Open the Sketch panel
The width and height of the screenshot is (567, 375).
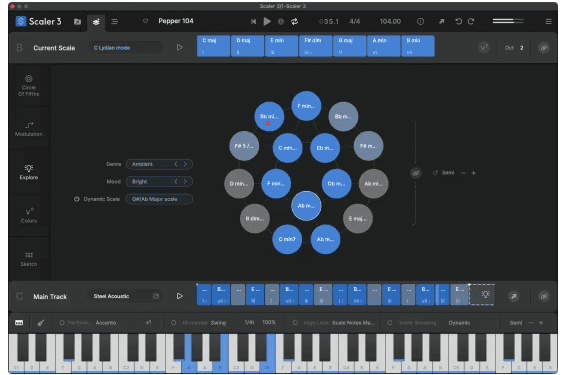(x=29, y=259)
